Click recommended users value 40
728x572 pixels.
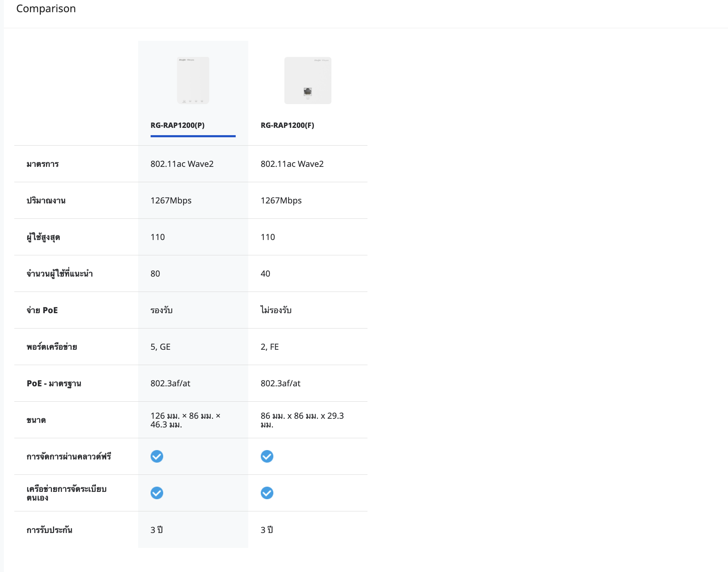pyautogui.click(x=265, y=273)
